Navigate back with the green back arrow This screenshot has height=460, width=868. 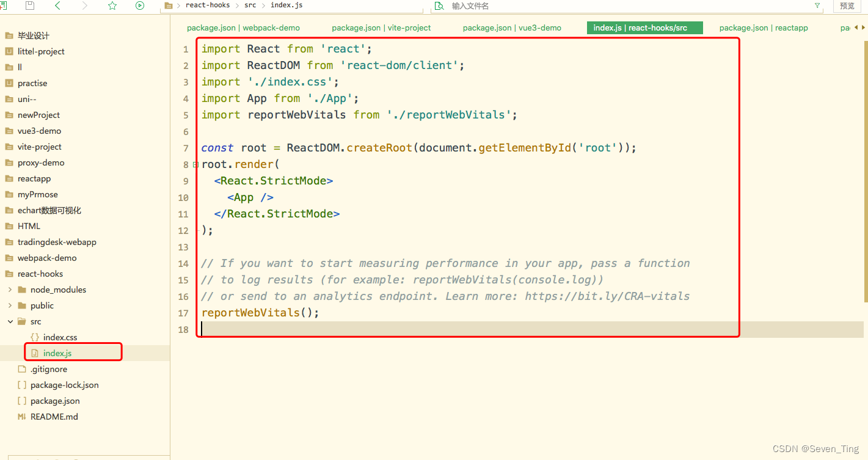(x=57, y=5)
